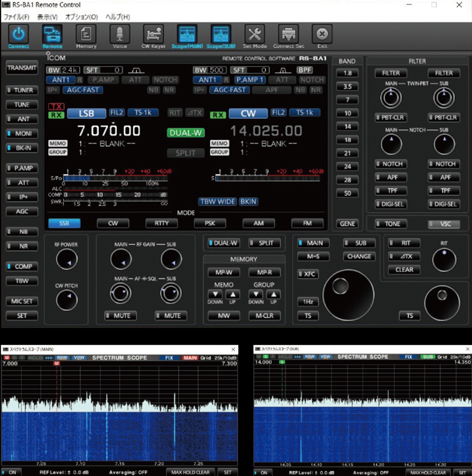
Task: Open the ファイル(F) menu
Action: (16, 17)
